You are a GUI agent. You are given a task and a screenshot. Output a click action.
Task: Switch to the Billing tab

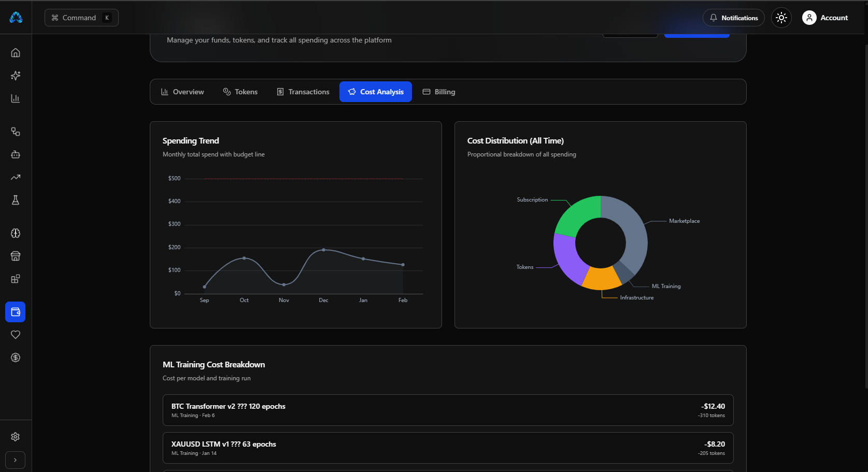pos(439,92)
